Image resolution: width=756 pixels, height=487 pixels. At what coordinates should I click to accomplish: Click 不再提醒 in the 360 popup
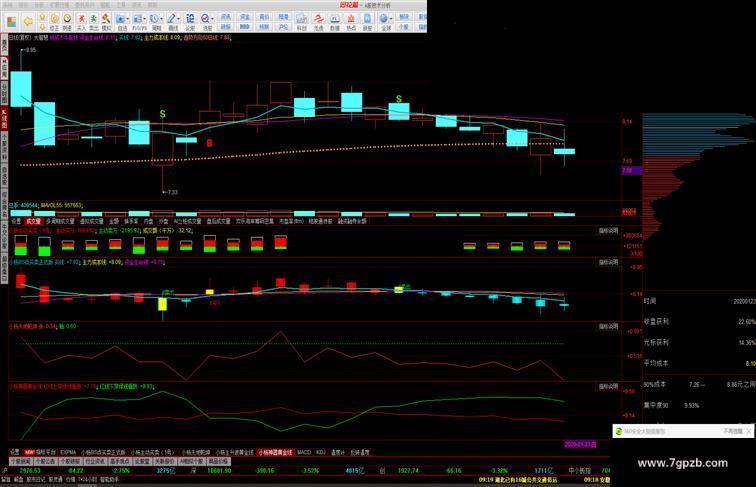[x=732, y=431]
